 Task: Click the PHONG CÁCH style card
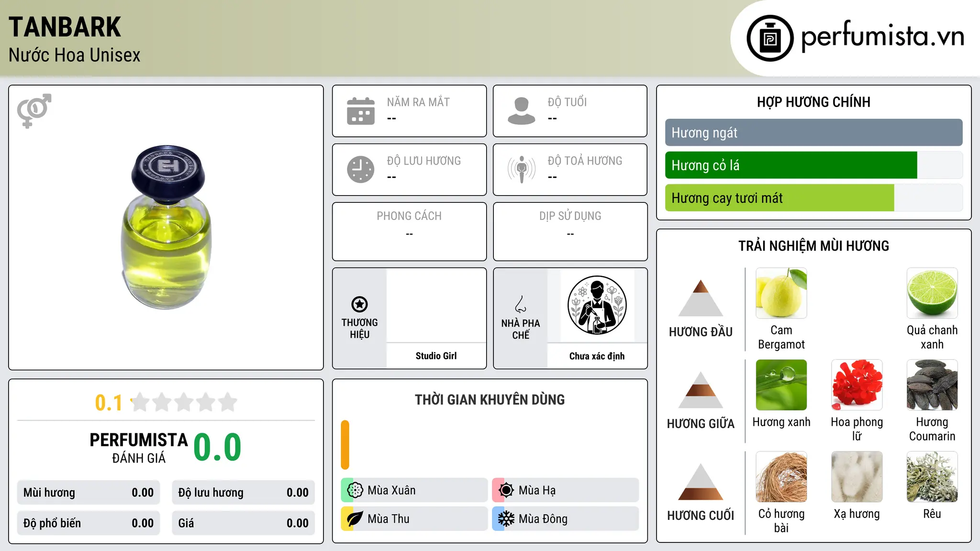pyautogui.click(x=410, y=231)
